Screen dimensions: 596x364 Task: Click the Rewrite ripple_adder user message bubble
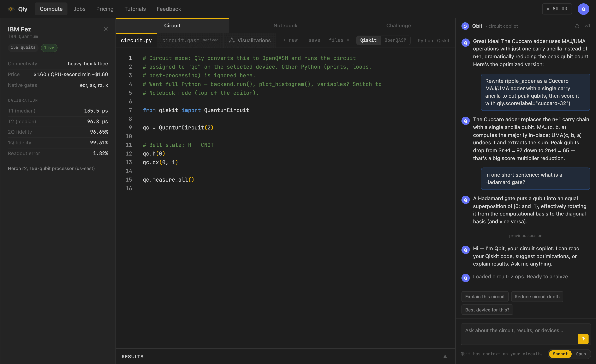pos(535,92)
